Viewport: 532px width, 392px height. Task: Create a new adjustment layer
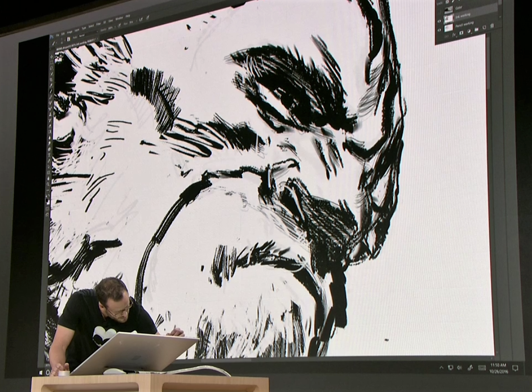(x=469, y=31)
